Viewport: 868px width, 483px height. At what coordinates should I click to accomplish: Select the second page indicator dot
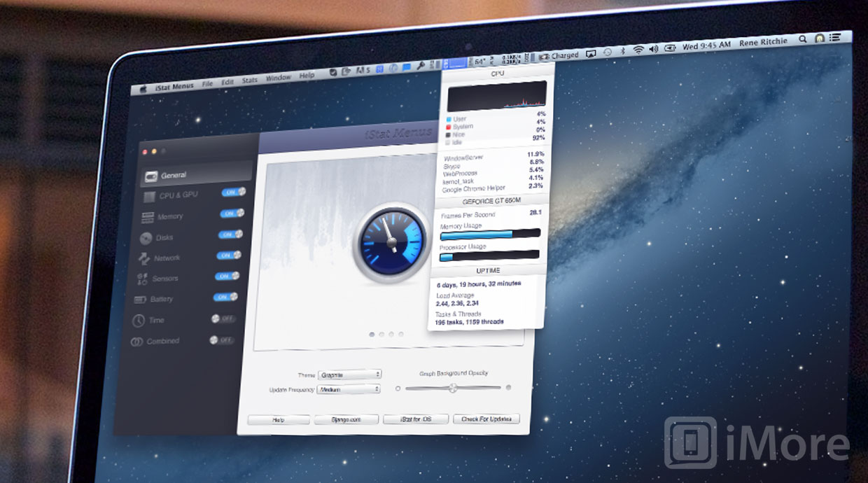(x=381, y=335)
